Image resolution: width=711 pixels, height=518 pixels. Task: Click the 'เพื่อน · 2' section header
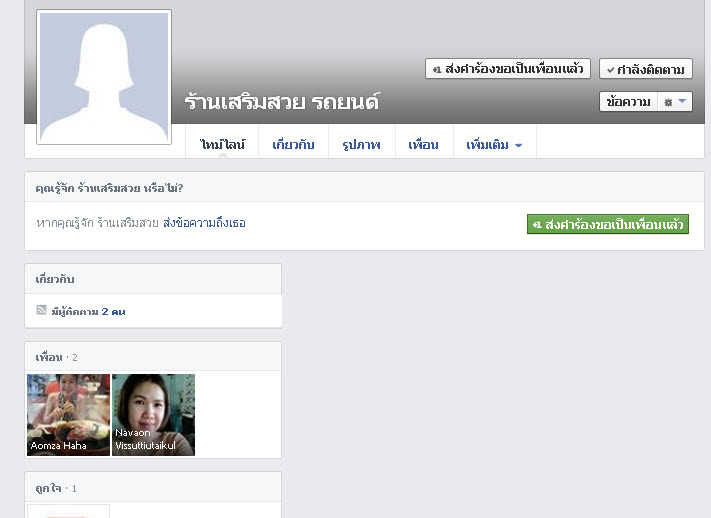click(56, 357)
